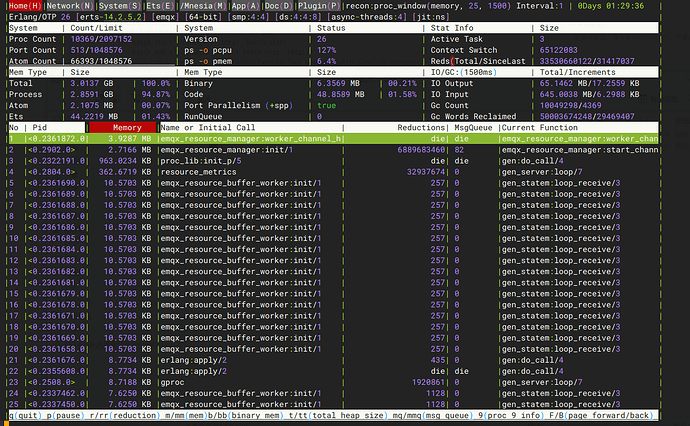Select highlighted row worker_channel_h process
The width and height of the screenshot is (690, 426).
click(x=334, y=139)
